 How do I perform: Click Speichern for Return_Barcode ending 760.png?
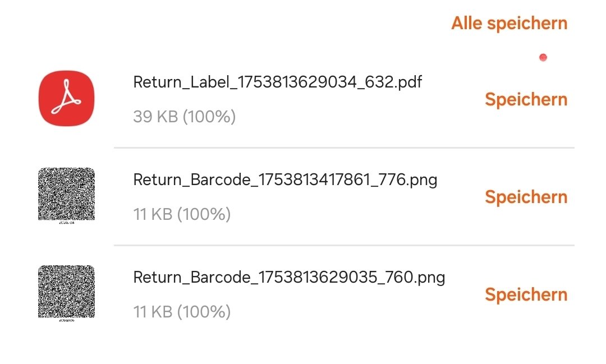coord(526,295)
